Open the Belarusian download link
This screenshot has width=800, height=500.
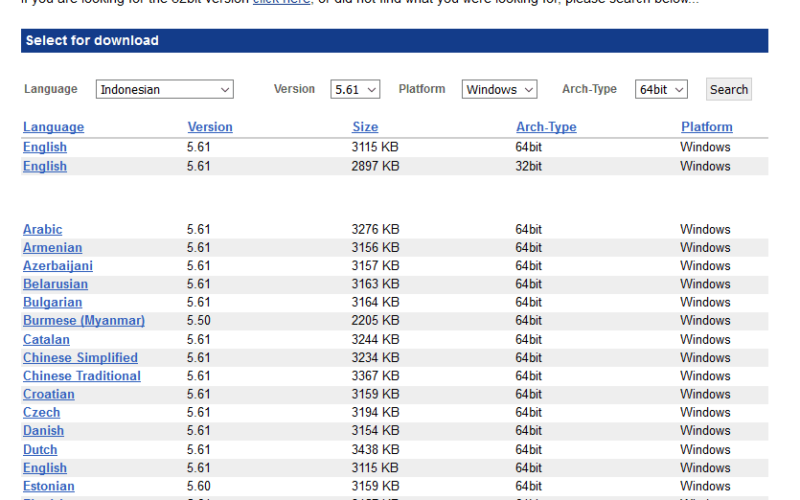pyautogui.click(x=55, y=284)
